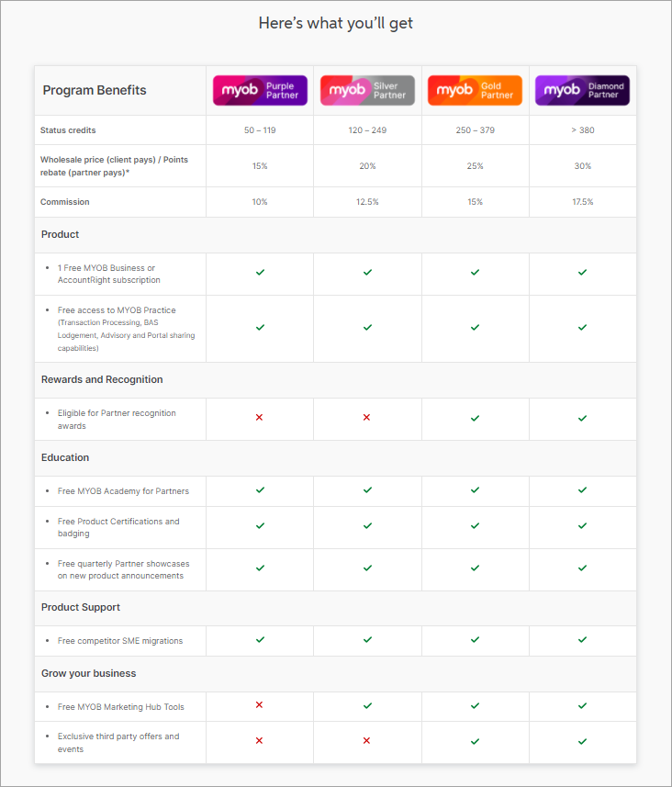The image size is (672, 787).
Task: Select the Grow your business section header
Action: point(88,673)
